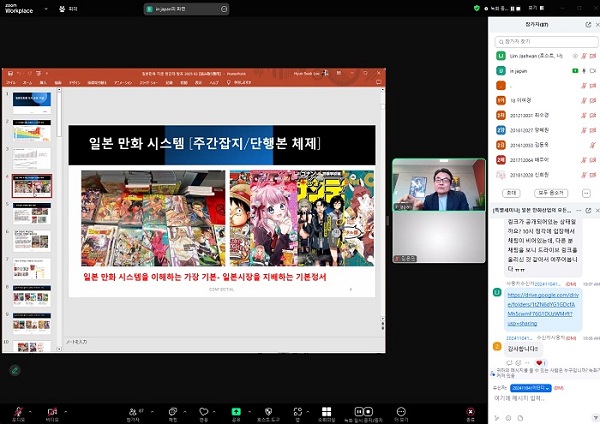Open host tools shield icon
Viewport: 600px width, 424px height.
coord(268,412)
